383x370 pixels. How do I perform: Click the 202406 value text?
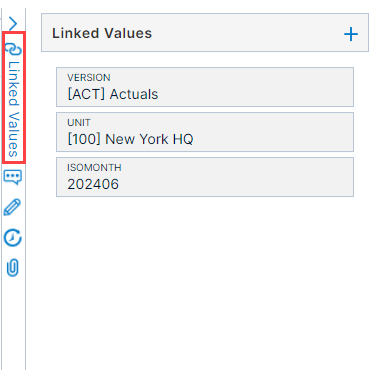[93, 184]
